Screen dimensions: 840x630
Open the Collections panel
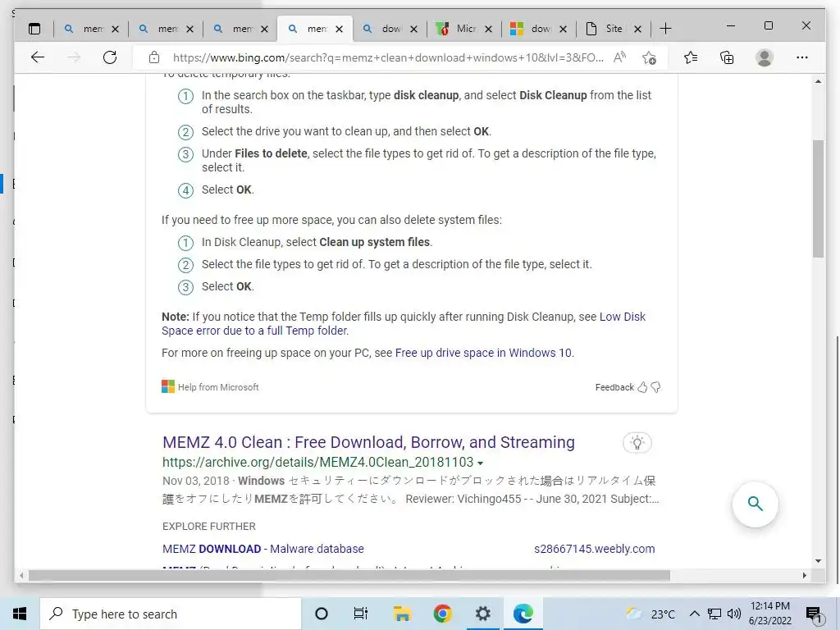[727, 57]
